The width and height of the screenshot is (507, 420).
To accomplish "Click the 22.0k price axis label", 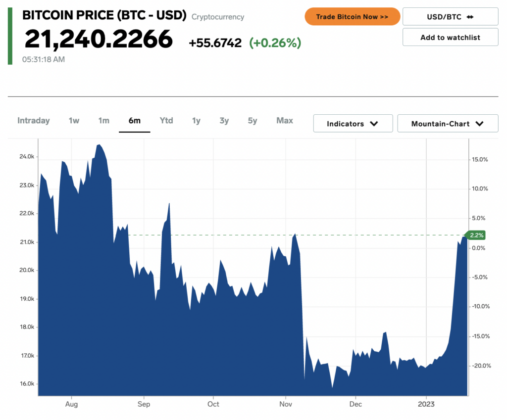I will click(27, 214).
